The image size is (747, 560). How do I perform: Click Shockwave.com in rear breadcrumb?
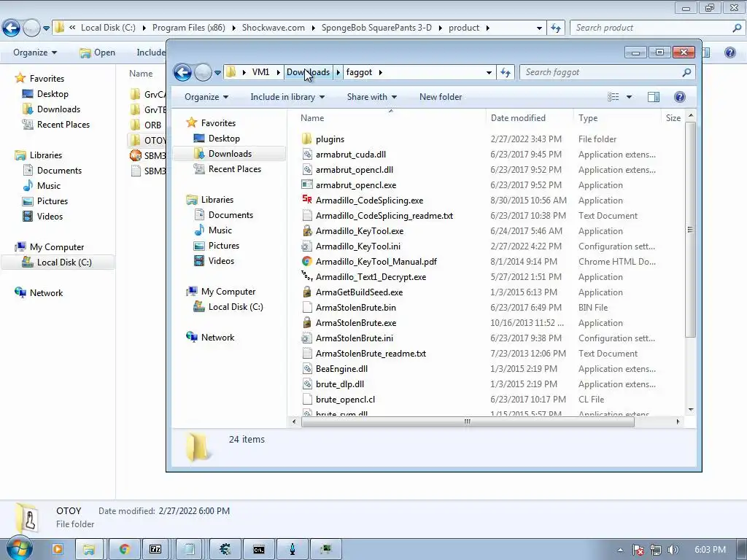point(274,28)
